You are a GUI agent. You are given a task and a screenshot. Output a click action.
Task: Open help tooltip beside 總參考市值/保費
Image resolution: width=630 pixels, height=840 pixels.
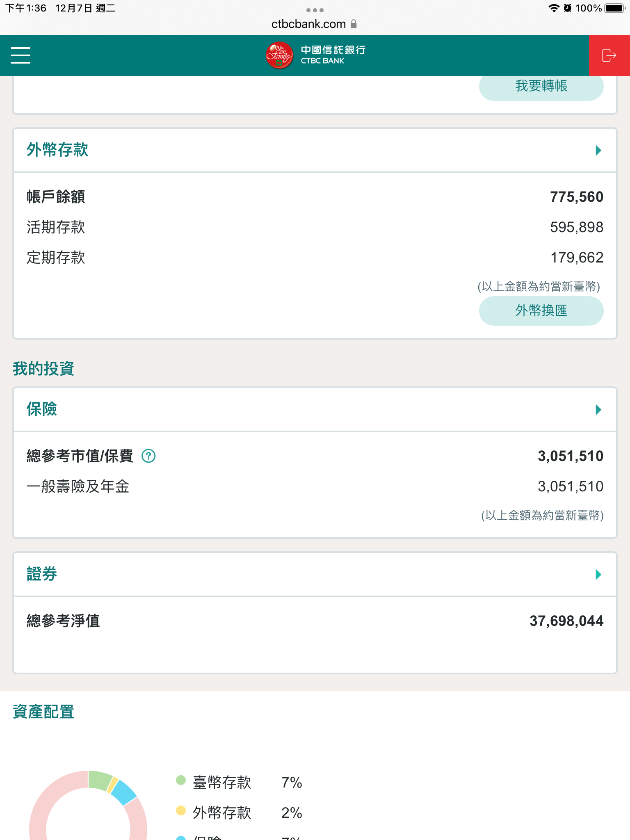(x=148, y=456)
